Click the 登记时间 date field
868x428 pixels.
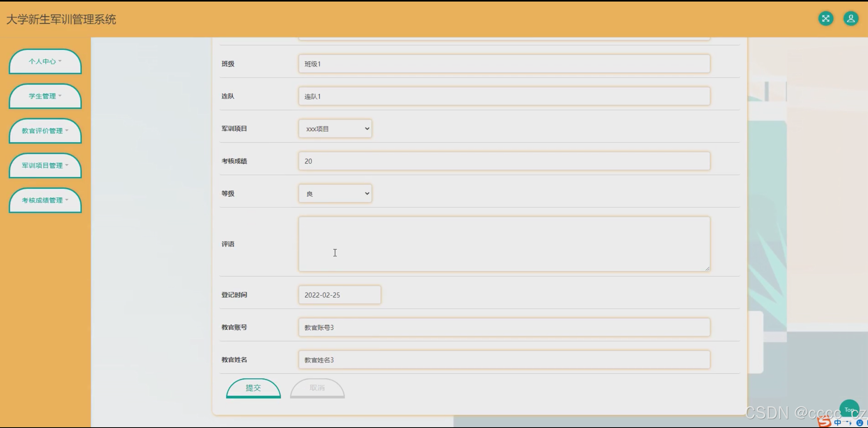pos(339,295)
